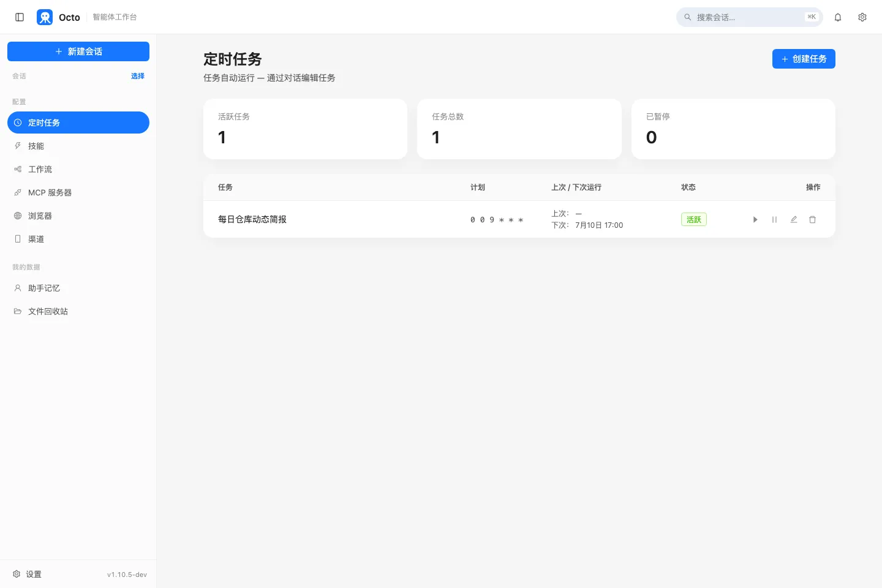Run the 每日仓库动态简报 task now
This screenshot has height=588, width=882.
(x=755, y=219)
